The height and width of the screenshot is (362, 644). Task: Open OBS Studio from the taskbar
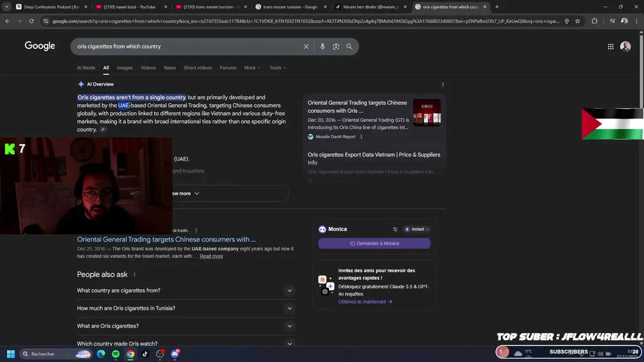(160, 354)
